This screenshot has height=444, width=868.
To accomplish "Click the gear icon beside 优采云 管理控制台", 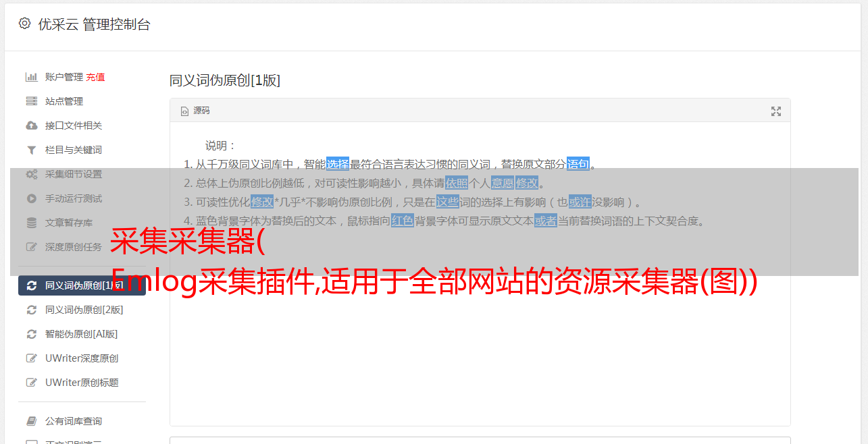I will pos(24,24).
